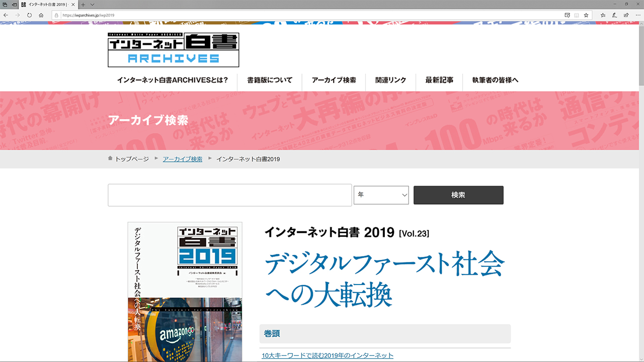Open 関連リンク menu item
This screenshot has width=644, height=362.
point(391,80)
